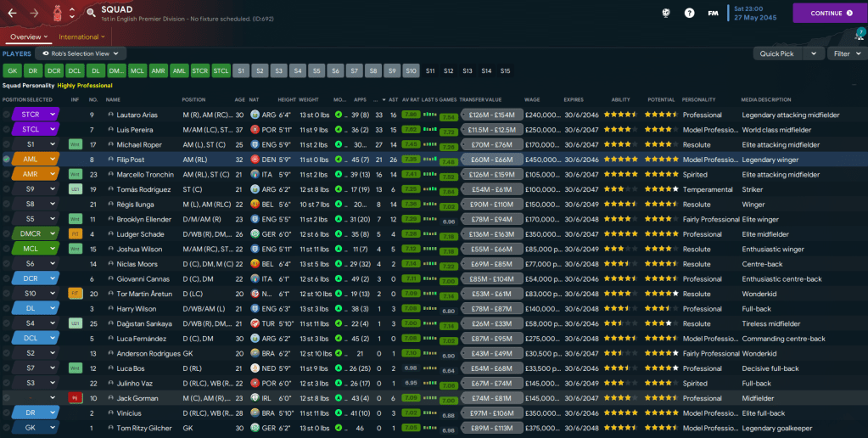Click the Wnt status icon for Michael Roper

pyautogui.click(x=75, y=144)
